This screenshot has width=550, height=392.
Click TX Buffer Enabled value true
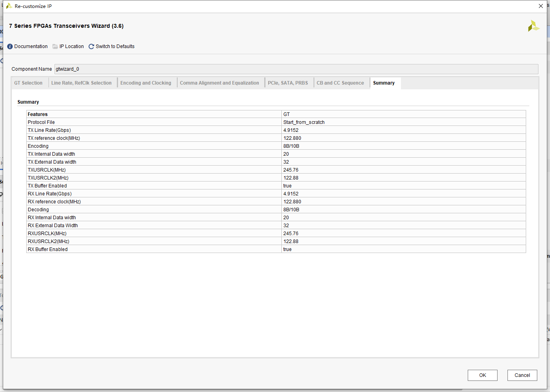pos(287,186)
